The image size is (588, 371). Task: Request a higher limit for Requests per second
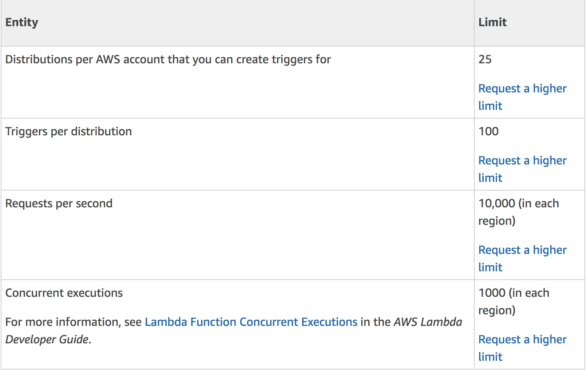[x=522, y=250]
